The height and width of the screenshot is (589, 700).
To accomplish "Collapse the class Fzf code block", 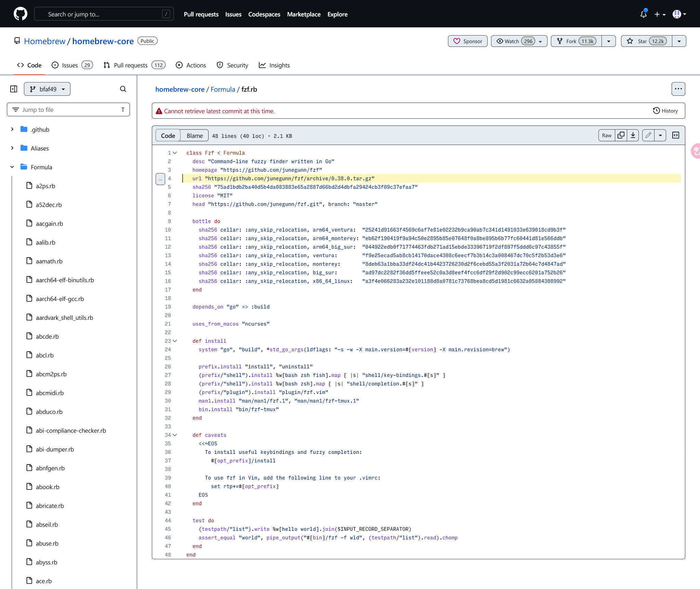I will click(x=175, y=153).
